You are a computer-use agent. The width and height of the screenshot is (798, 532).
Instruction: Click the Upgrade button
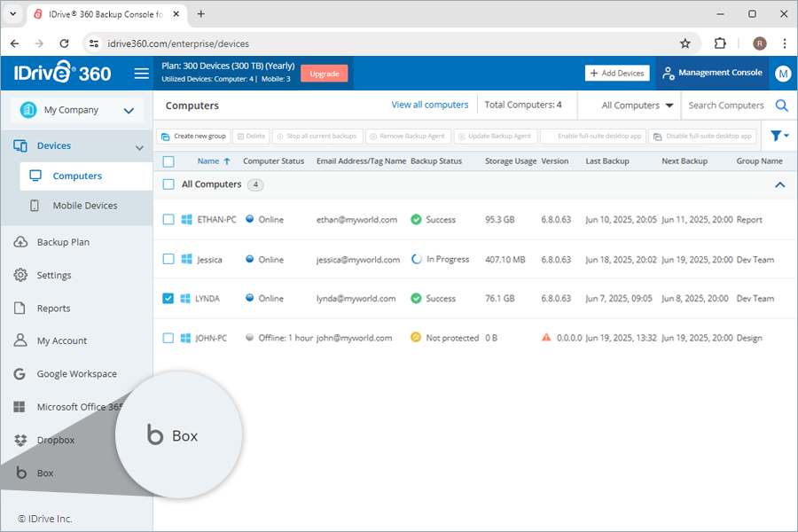pyautogui.click(x=324, y=74)
